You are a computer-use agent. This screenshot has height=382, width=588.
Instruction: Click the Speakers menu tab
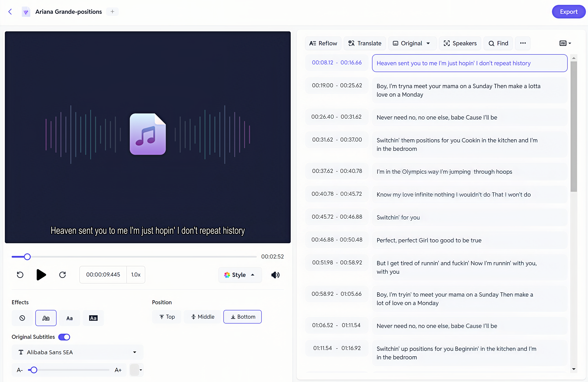tap(460, 43)
